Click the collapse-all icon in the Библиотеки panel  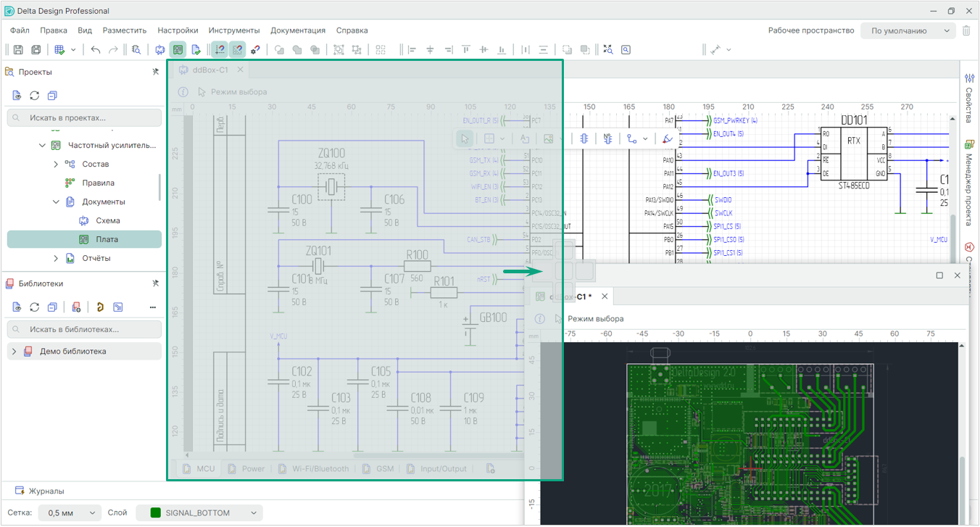tap(51, 307)
